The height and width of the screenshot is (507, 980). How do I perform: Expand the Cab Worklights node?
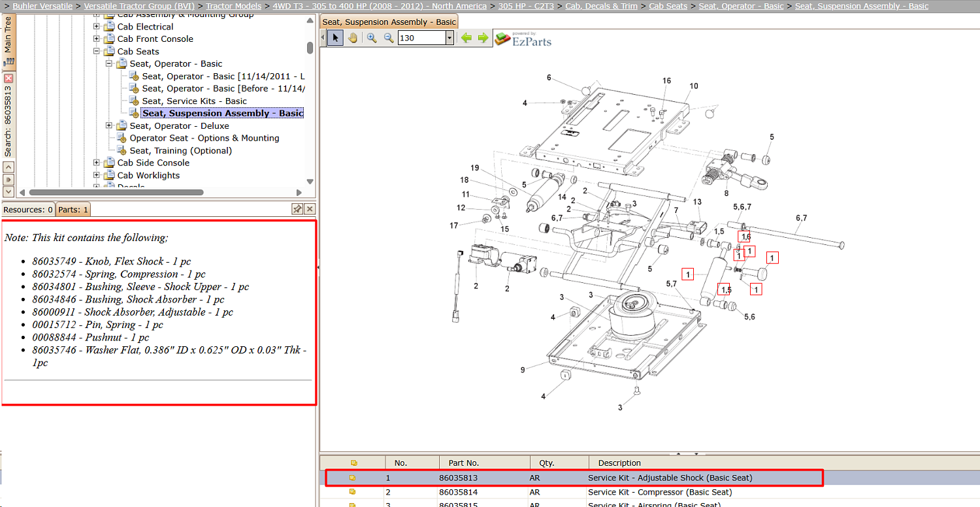coord(97,176)
